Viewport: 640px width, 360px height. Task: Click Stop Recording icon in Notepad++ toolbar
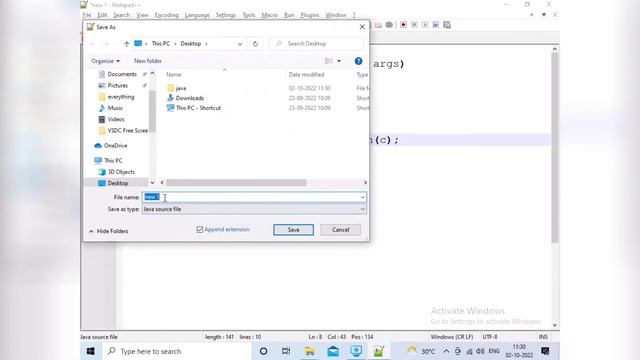pyautogui.click(x=414, y=25)
